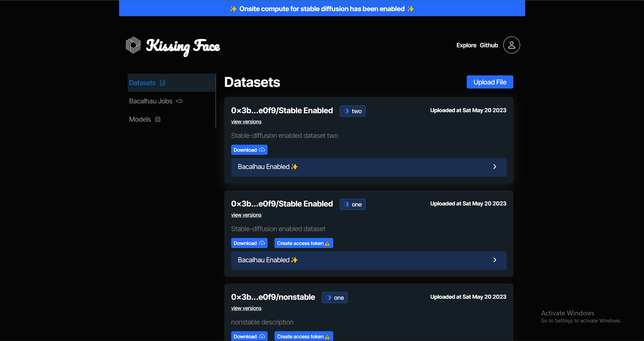Open view versions for the nonstable dataset
The image size is (644, 341).
246,308
